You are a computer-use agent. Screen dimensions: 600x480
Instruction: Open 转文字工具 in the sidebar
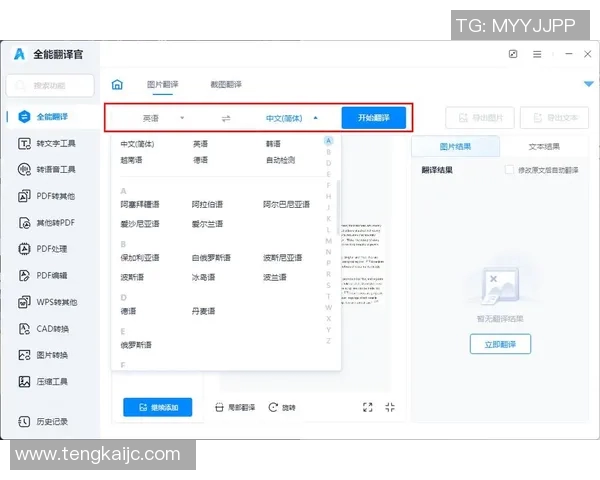(47, 144)
